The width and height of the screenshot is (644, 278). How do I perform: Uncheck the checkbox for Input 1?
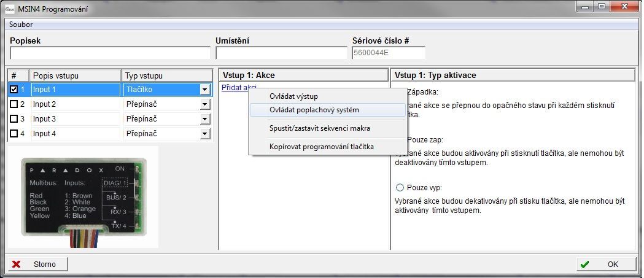coord(14,90)
